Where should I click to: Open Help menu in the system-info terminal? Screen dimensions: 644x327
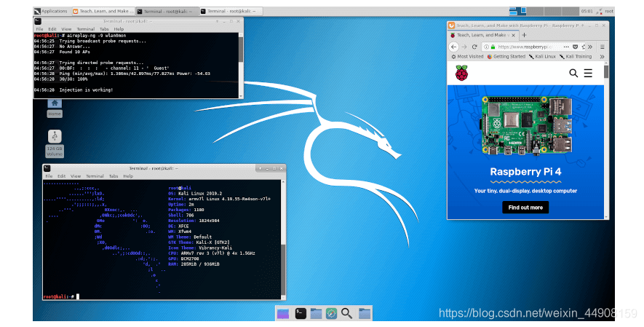[128, 176]
